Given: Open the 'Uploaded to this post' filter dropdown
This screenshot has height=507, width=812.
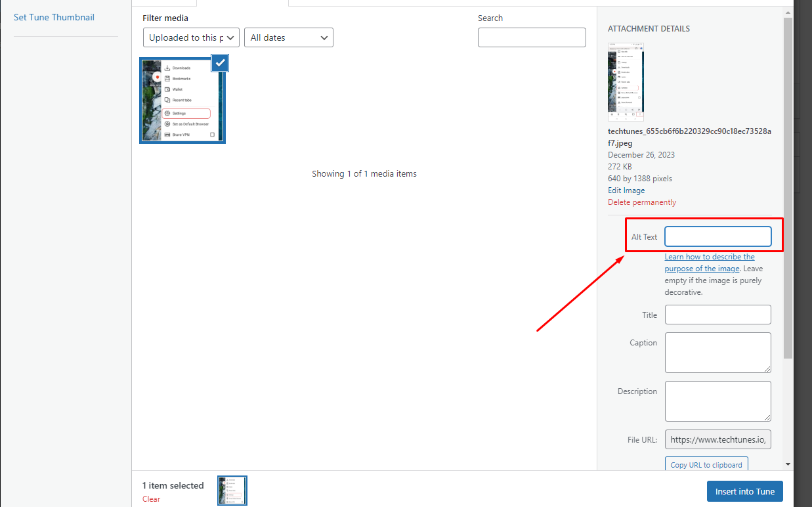Looking at the screenshot, I should pos(191,37).
